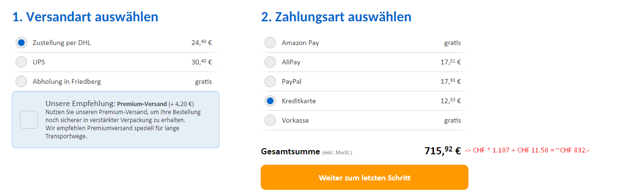Click the 'Kreditkarte' option label

299,101
